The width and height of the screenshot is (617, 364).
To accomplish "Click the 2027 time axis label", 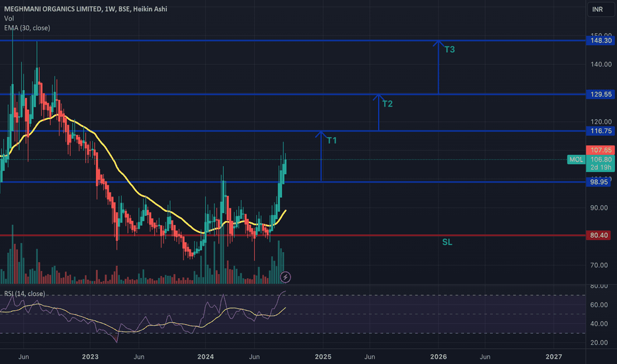I will (553, 357).
